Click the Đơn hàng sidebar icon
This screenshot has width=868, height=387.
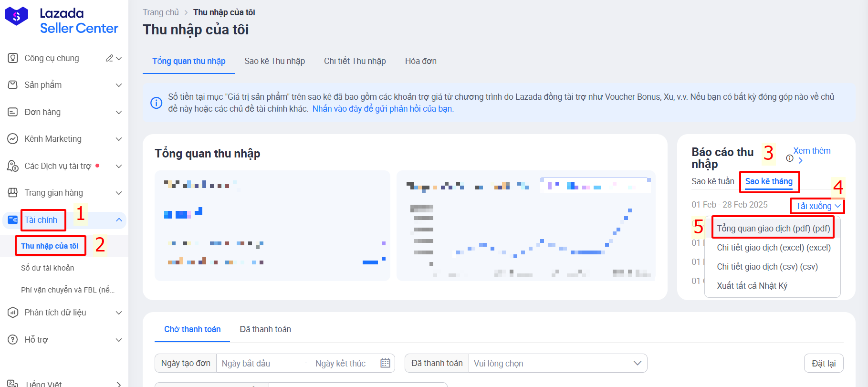click(13, 112)
